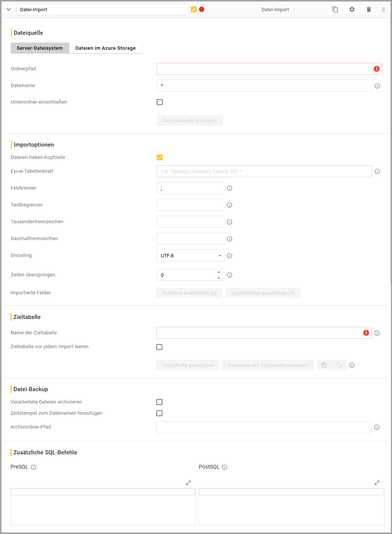Click the drag handle dots icon
The width and height of the screenshot is (392, 534).
(x=383, y=9)
